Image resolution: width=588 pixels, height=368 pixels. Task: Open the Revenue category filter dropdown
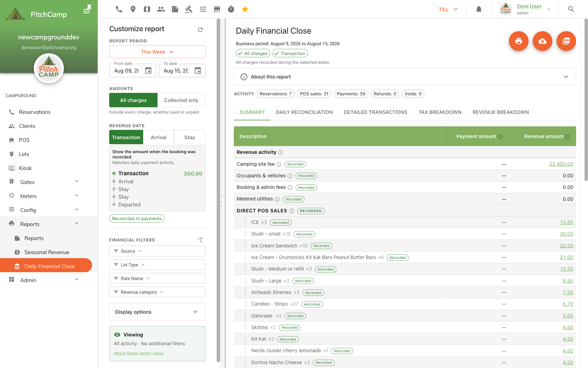click(157, 292)
